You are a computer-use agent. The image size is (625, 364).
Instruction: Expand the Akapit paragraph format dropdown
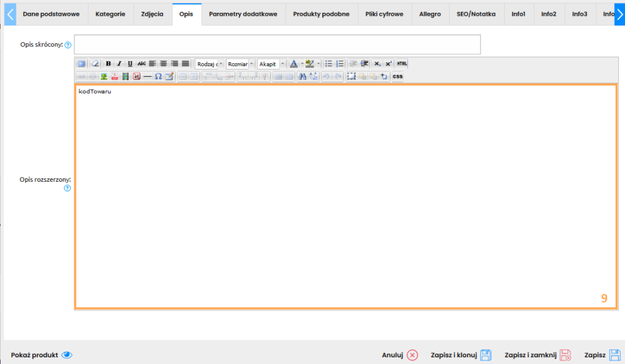click(272, 63)
